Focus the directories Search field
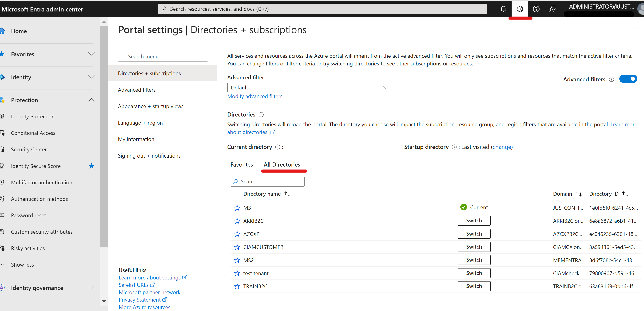Image resolution: width=644 pixels, height=311 pixels. pos(267,181)
